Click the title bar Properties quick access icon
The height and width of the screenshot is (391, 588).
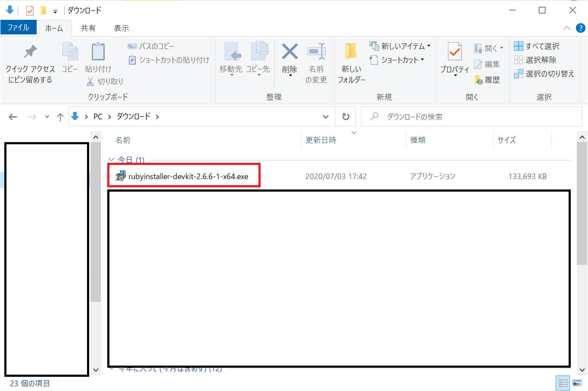(x=30, y=10)
